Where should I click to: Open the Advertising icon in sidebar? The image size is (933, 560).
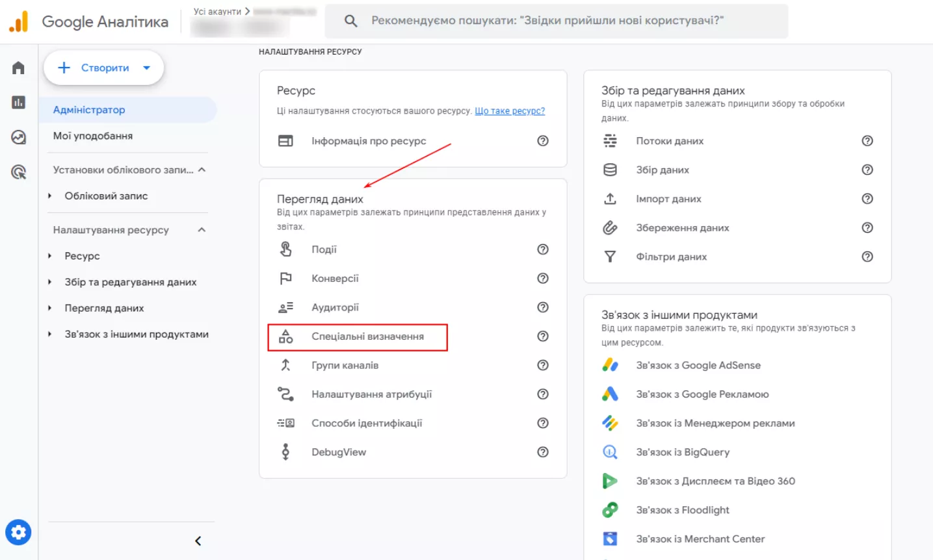18,172
